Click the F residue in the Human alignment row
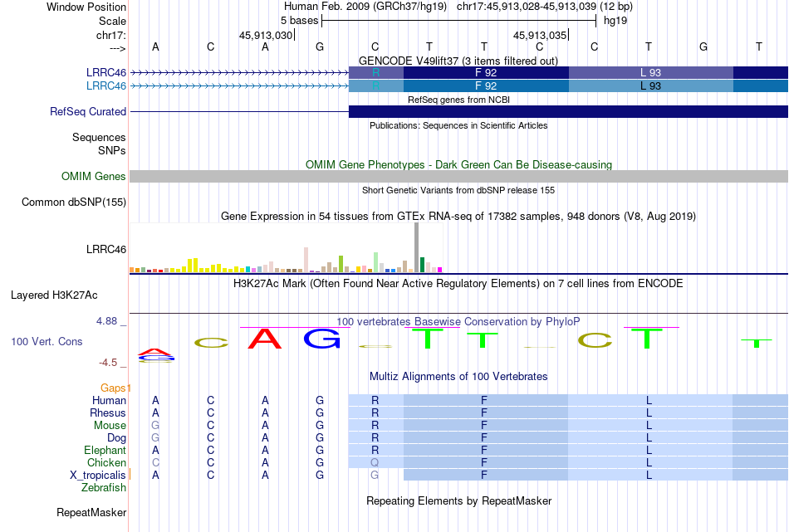Viewport: 789px width, 532px height. coord(484,400)
